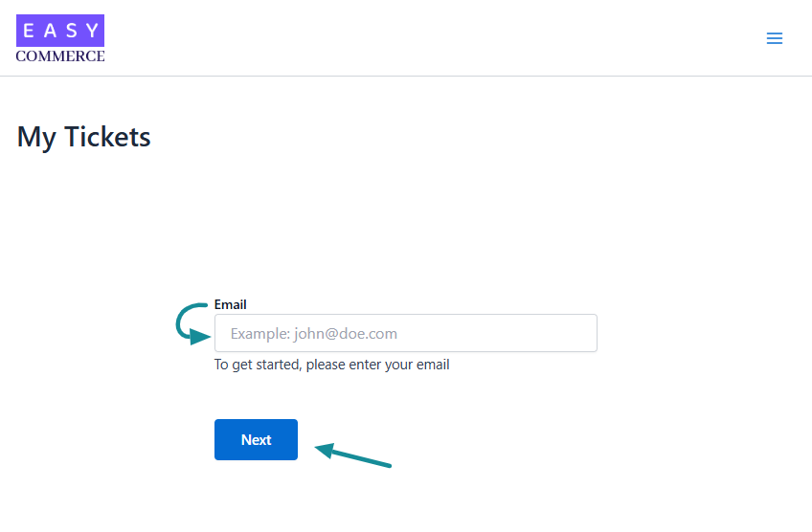Screen dimensions: 812x532
Task: Click the arrowhead pointing into email field
Action: (x=200, y=337)
